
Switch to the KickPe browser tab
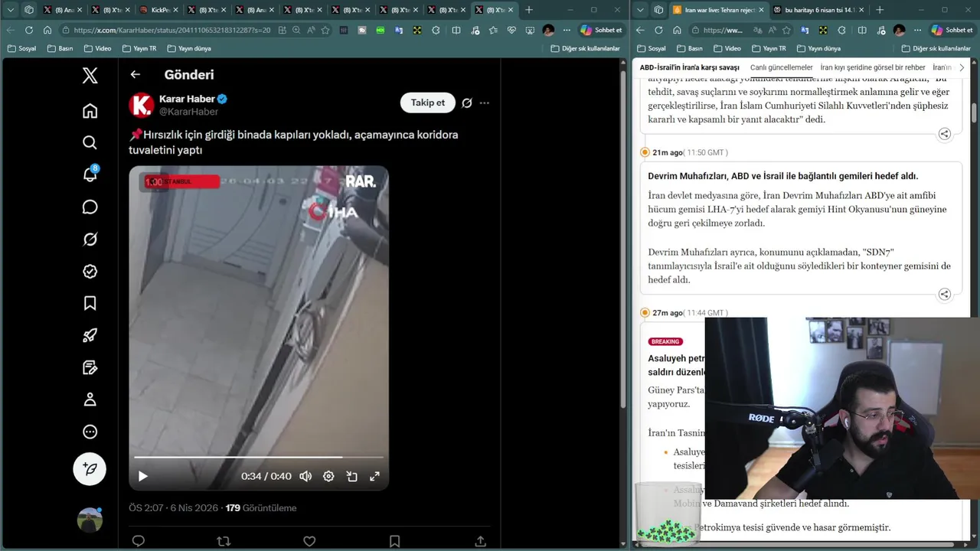(x=158, y=10)
